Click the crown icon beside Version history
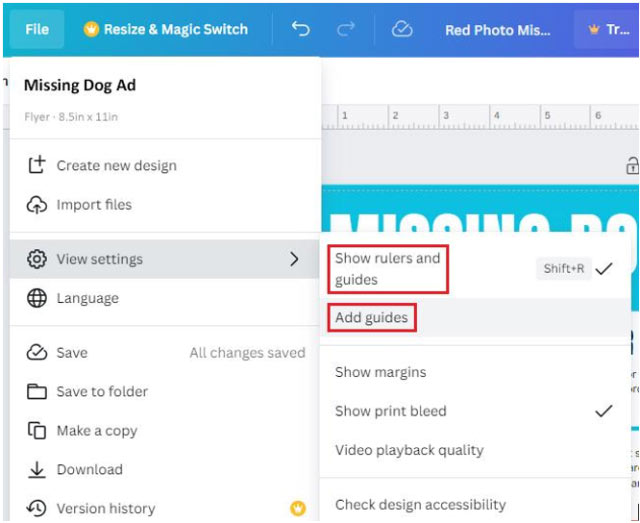 [x=297, y=508]
